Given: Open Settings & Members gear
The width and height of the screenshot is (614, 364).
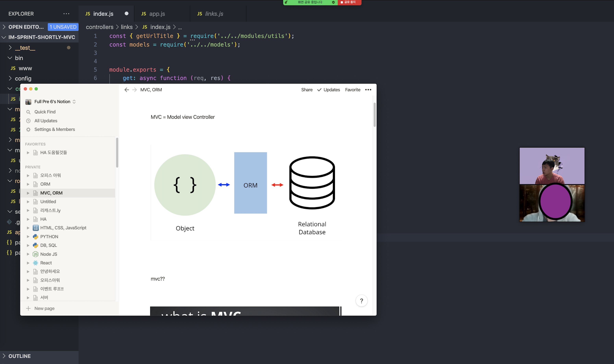Looking at the screenshot, I should click(29, 130).
